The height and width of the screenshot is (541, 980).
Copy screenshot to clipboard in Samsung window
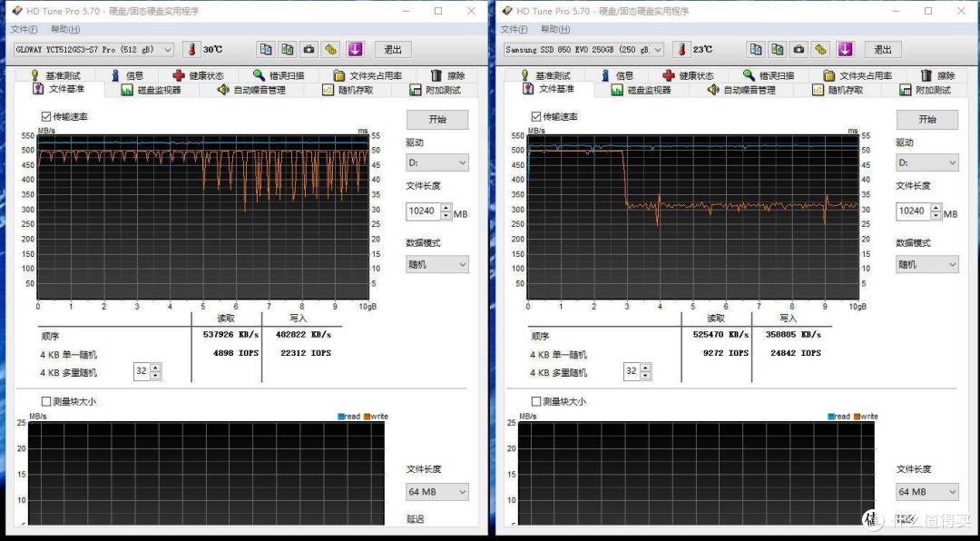click(778, 49)
